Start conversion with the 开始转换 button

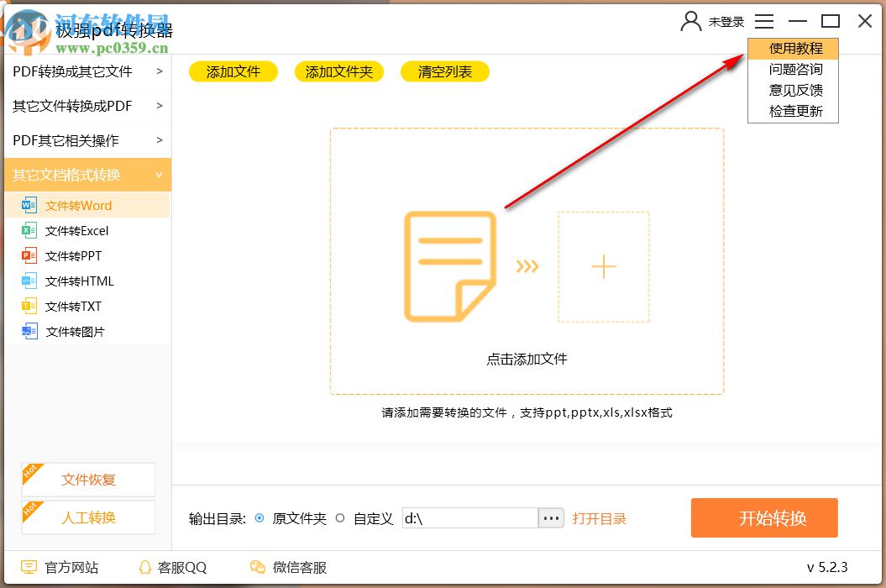pyautogui.click(x=764, y=518)
